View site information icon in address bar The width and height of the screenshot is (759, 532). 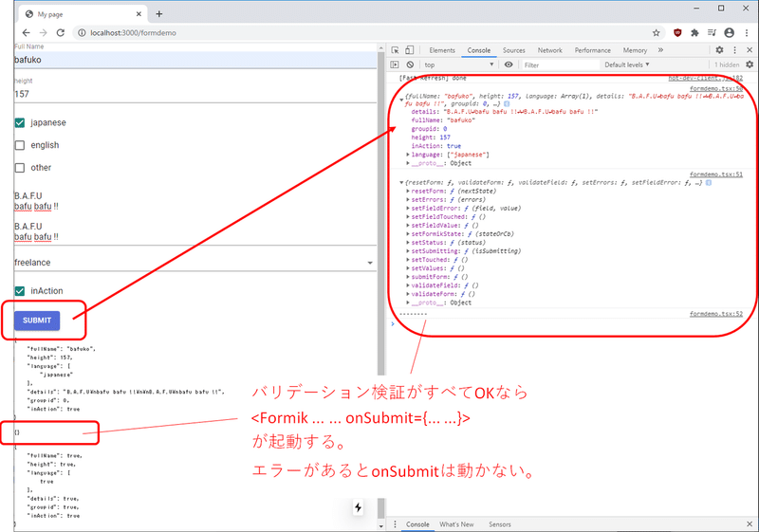[x=82, y=32]
